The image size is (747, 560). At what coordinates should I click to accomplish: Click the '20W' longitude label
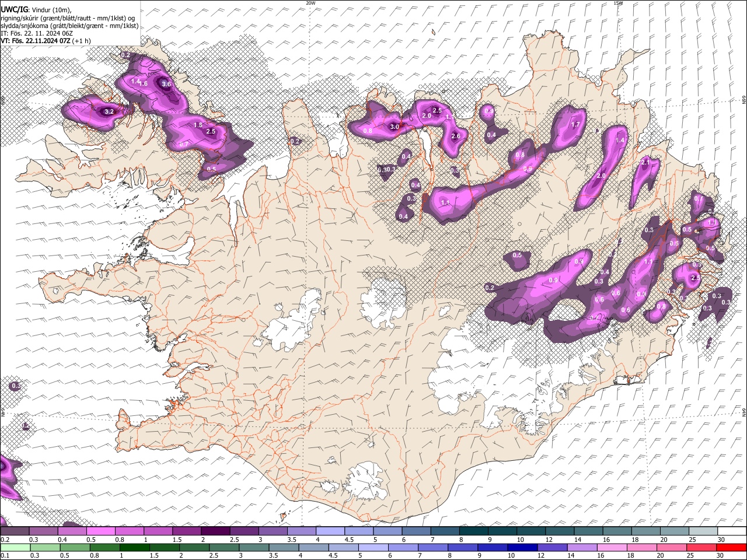[310, 3]
